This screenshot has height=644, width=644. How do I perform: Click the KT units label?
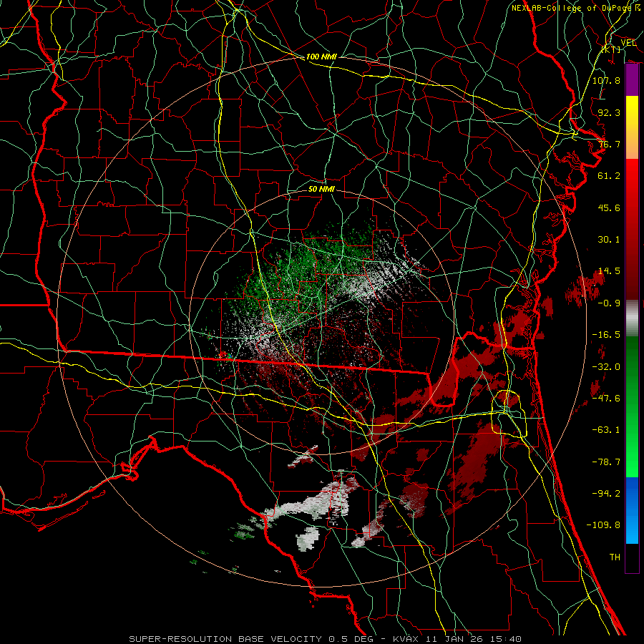(612, 49)
